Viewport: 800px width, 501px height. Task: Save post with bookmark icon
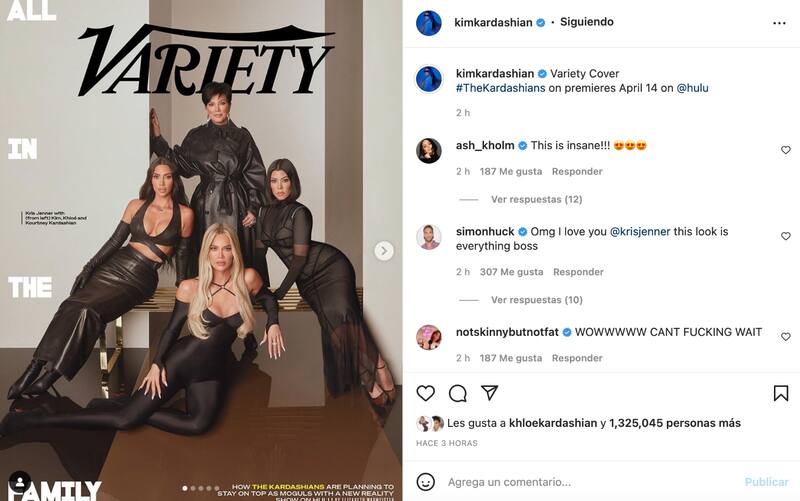tap(781, 393)
